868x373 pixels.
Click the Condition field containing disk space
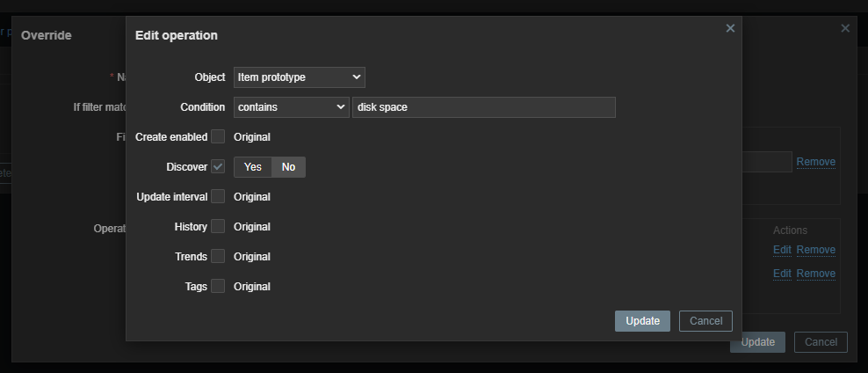483,107
